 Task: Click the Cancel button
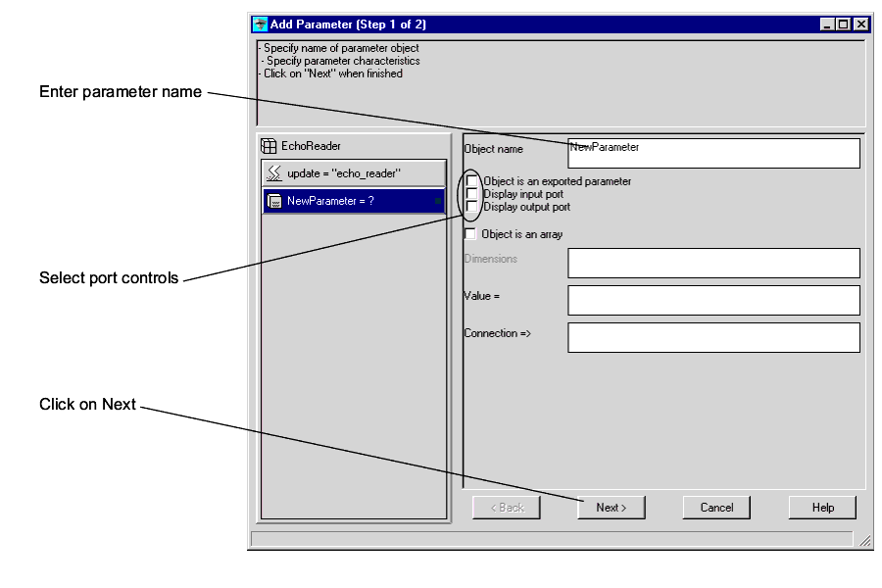pyautogui.click(x=716, y=507)
